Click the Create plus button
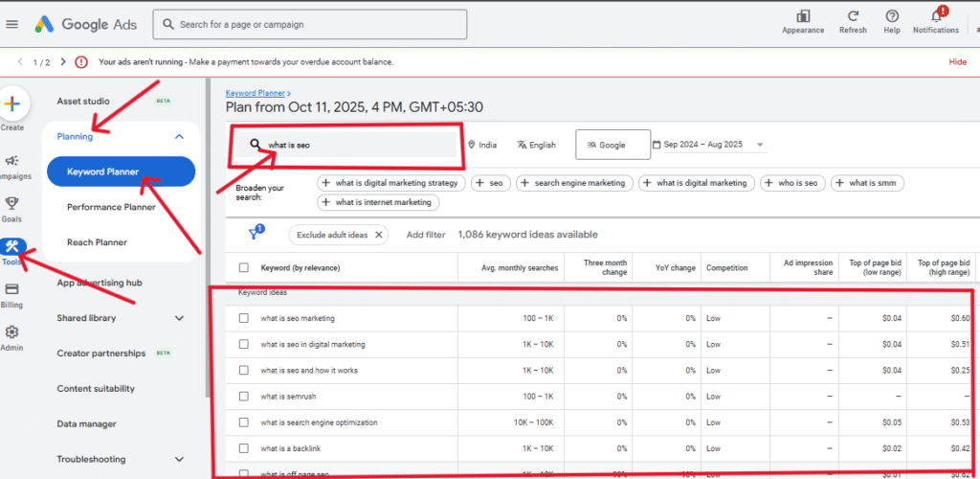The height and width of the screenshot is (479, 980). coord(11,103)
